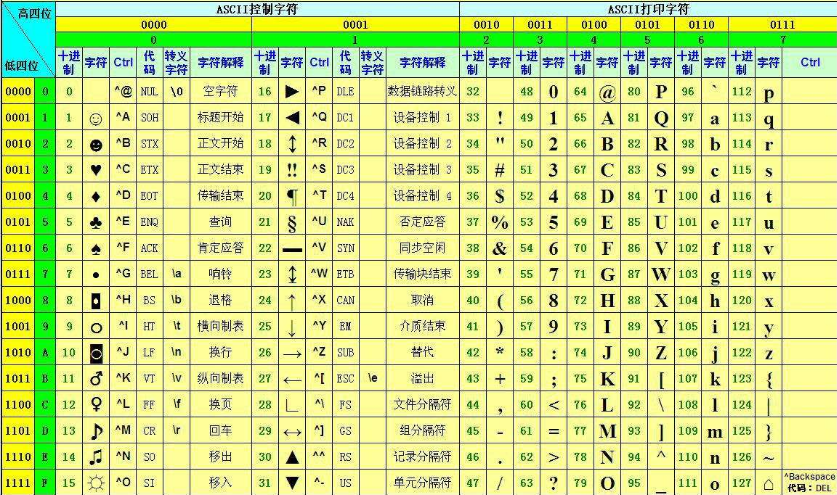Click the "传输结束" description
This screenshot has width=837, height=495.
point(220,196)
